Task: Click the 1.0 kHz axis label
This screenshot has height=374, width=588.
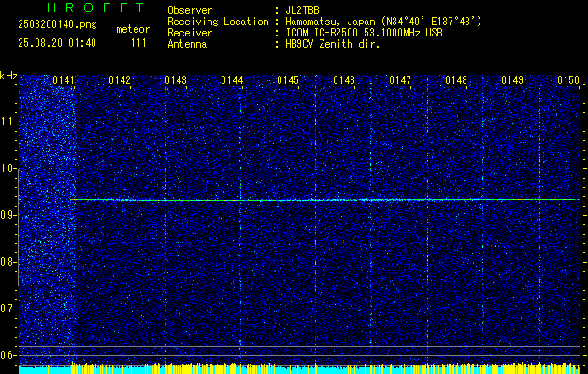Action: (x=8, y=168)
